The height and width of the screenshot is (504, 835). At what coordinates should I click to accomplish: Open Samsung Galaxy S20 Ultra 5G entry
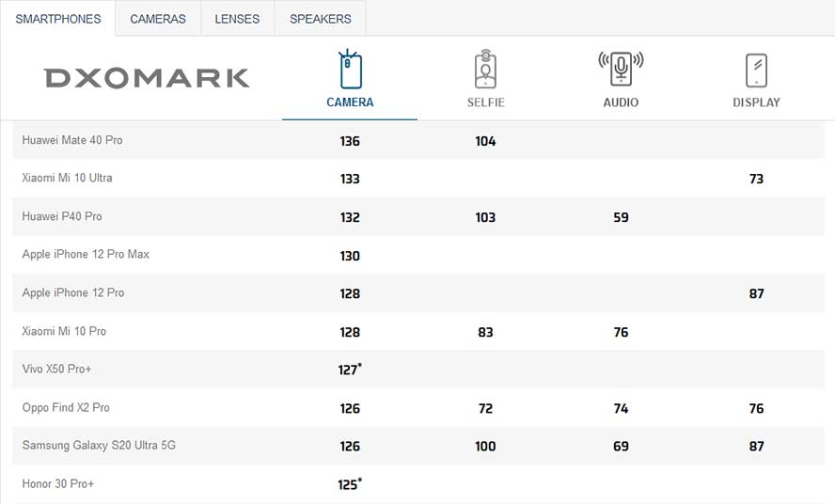point(99,445)
